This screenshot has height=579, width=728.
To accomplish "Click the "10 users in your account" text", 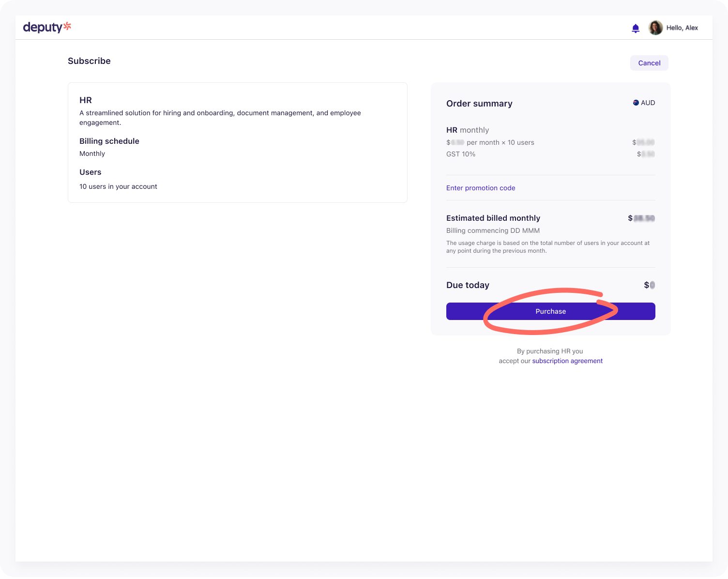I will [118, 186].
